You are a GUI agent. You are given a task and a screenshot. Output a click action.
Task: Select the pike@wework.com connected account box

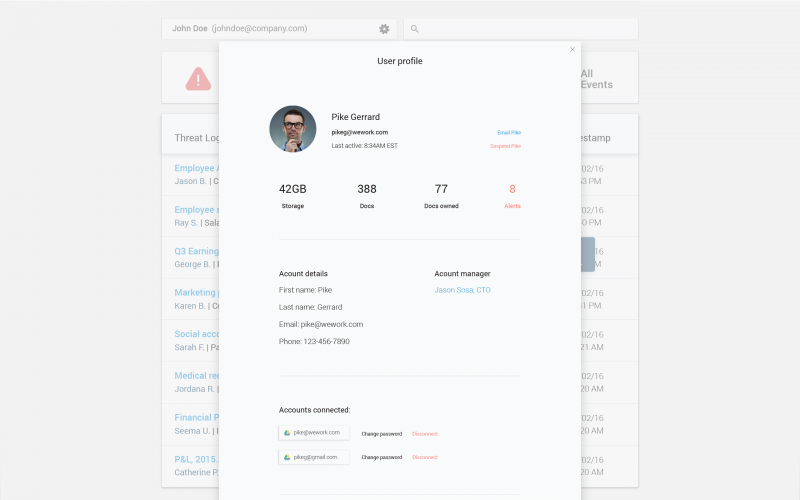pos(315,433)
